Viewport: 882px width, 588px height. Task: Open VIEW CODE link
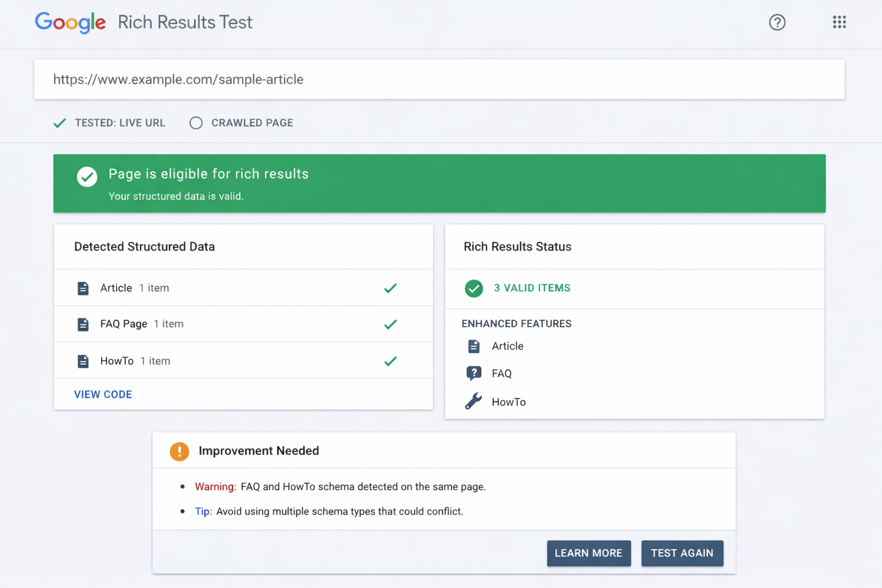[103, 394]
